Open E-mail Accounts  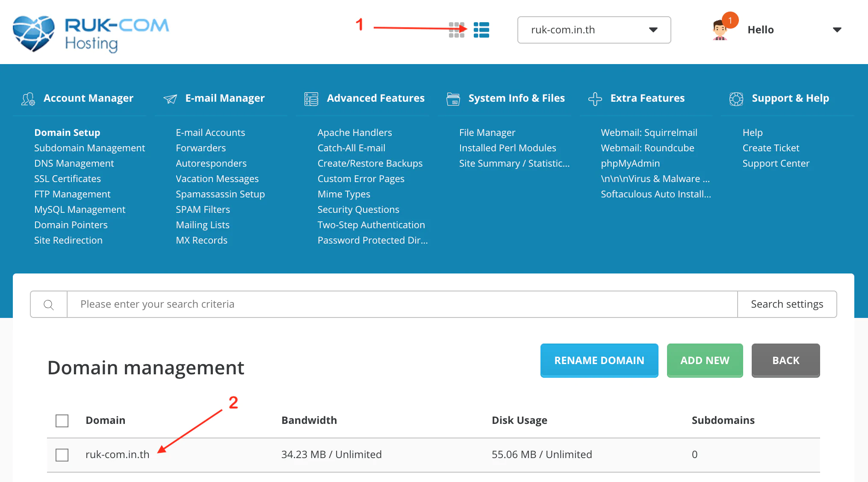point(210,132)
